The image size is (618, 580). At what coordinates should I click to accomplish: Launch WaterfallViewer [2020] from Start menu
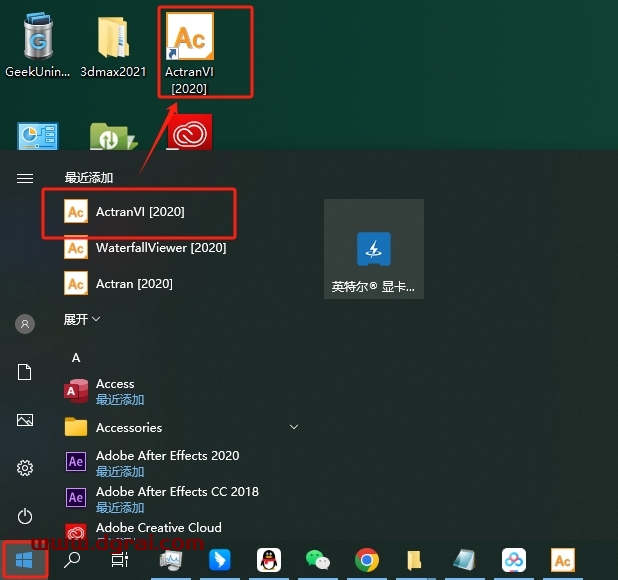[x=160, y=248]
